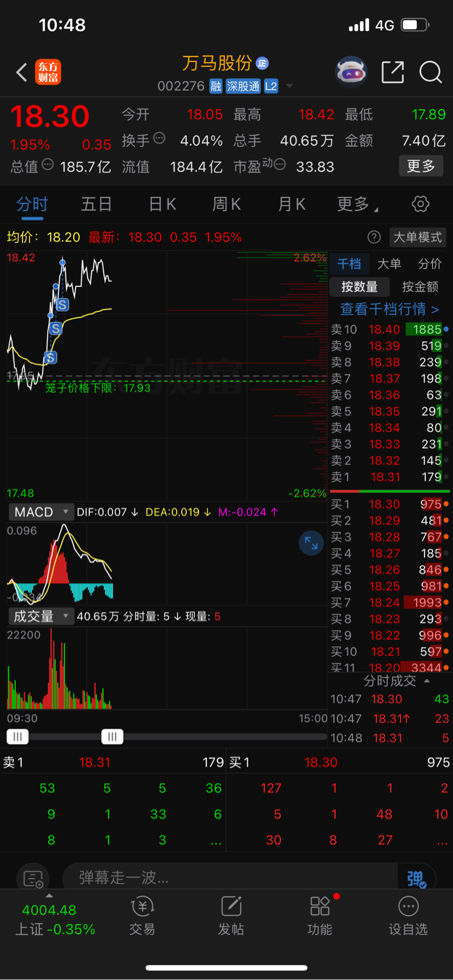
Task: Tap the 上证 4004.48 index ticker
Action: pos(55,919)
